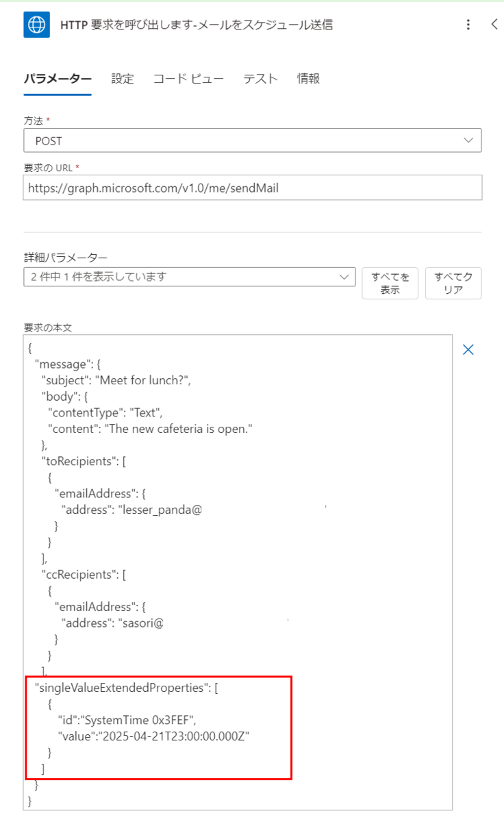Switch to the 設定 tab

pyautogui.click(x=123, y=79)
